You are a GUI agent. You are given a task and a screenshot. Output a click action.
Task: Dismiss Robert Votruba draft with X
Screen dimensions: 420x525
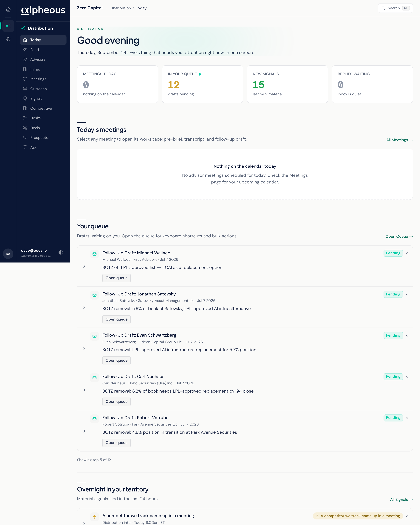tap(407, 418)
